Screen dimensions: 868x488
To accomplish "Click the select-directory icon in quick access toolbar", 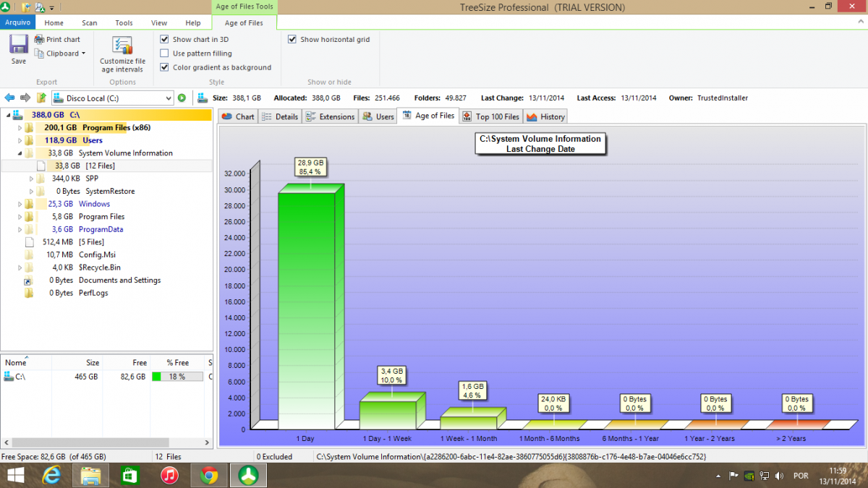I will tap(26, 7).
